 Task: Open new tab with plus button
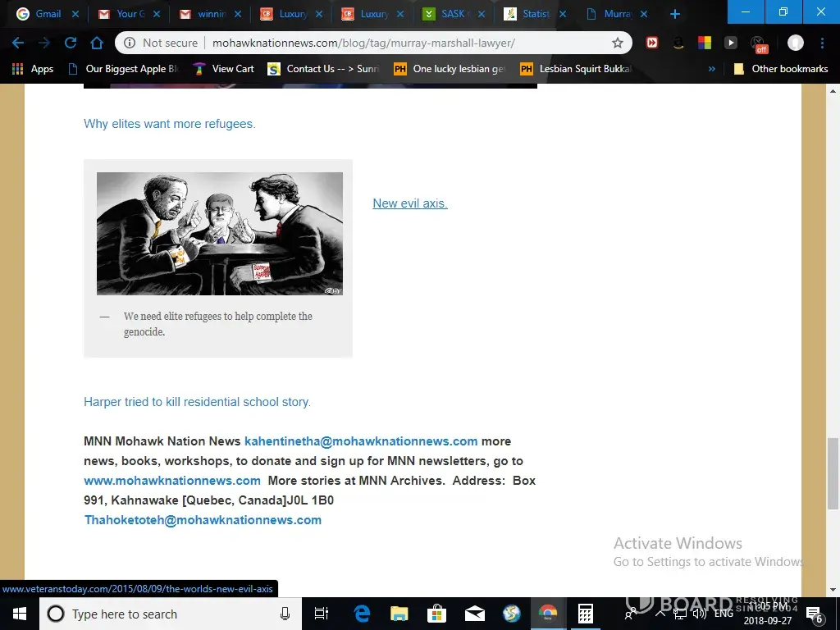pos(674,14)
